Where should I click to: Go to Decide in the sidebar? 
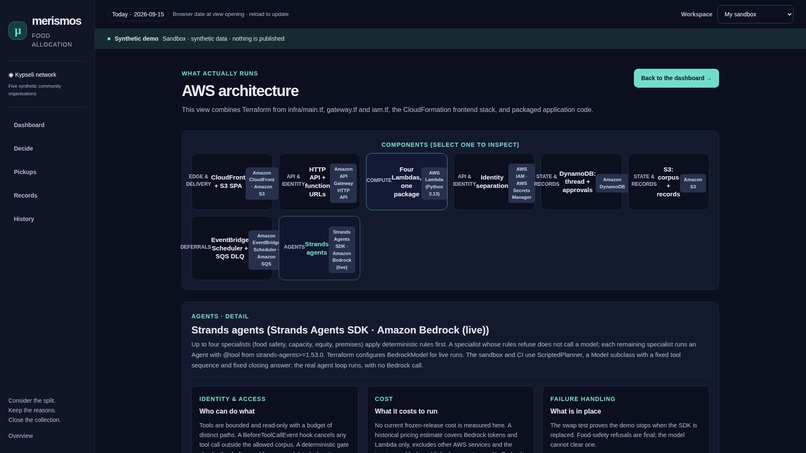tap(23, 149)
